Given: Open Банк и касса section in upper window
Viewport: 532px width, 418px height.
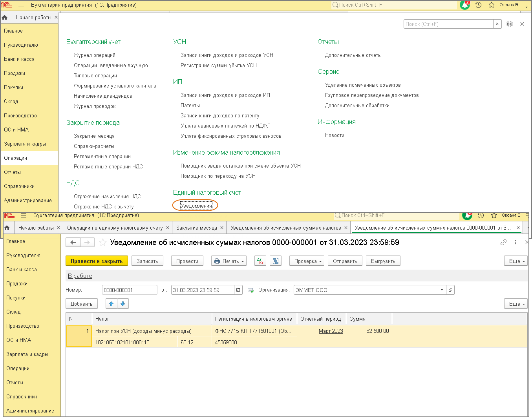Looking at the screenshot, I should pyautogui.click(x=19, y=59).
